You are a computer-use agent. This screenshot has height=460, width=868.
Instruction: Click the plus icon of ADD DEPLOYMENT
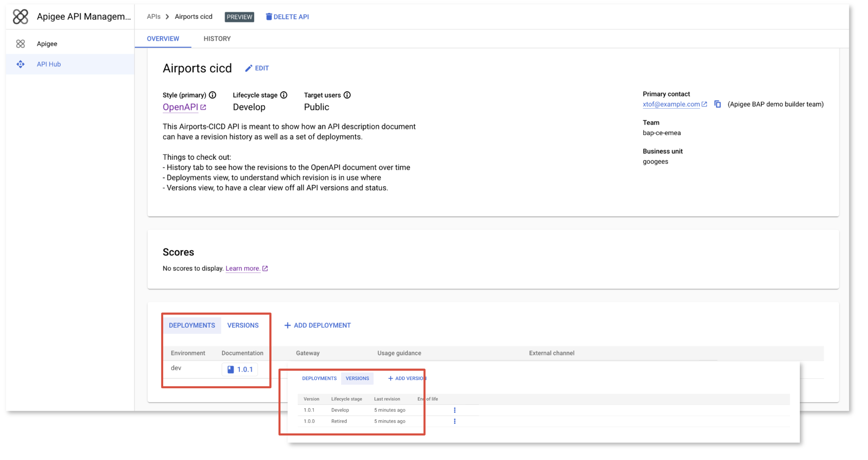click(287, 325)
